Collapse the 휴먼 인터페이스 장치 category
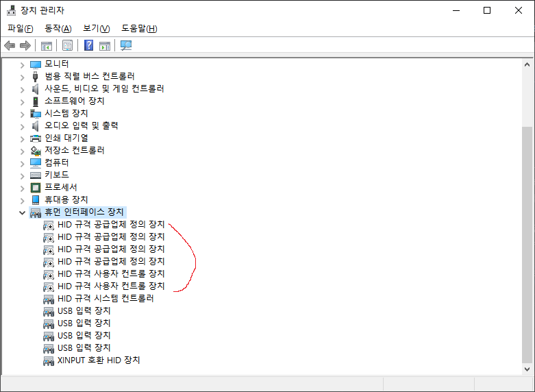The image size is (535, 392). (x=22, y=212)
